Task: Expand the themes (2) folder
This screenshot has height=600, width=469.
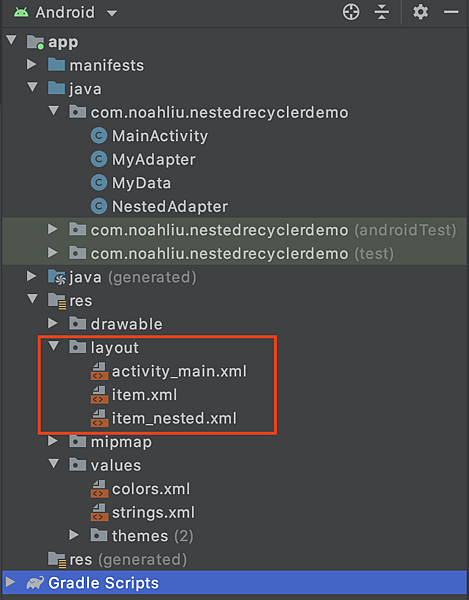Action: click(x=74, y=535)
